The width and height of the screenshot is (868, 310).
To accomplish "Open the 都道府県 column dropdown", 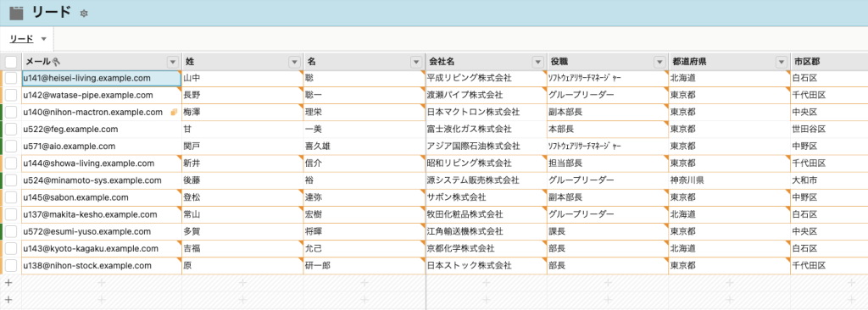I will [781, 62].
